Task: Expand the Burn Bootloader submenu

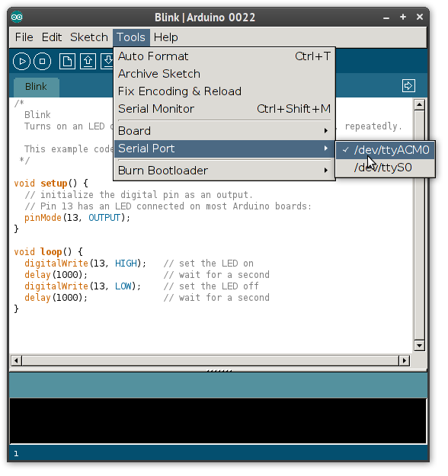Action: 224,171
